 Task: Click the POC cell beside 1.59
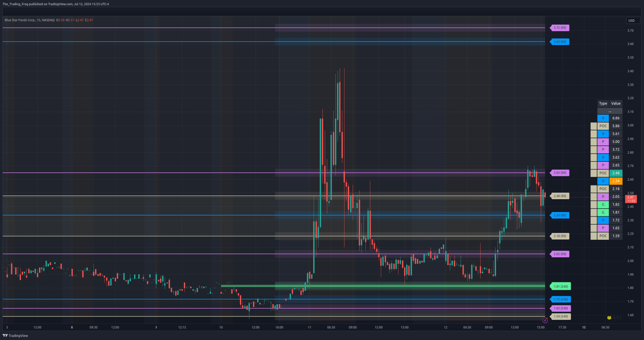pos(603,236)
